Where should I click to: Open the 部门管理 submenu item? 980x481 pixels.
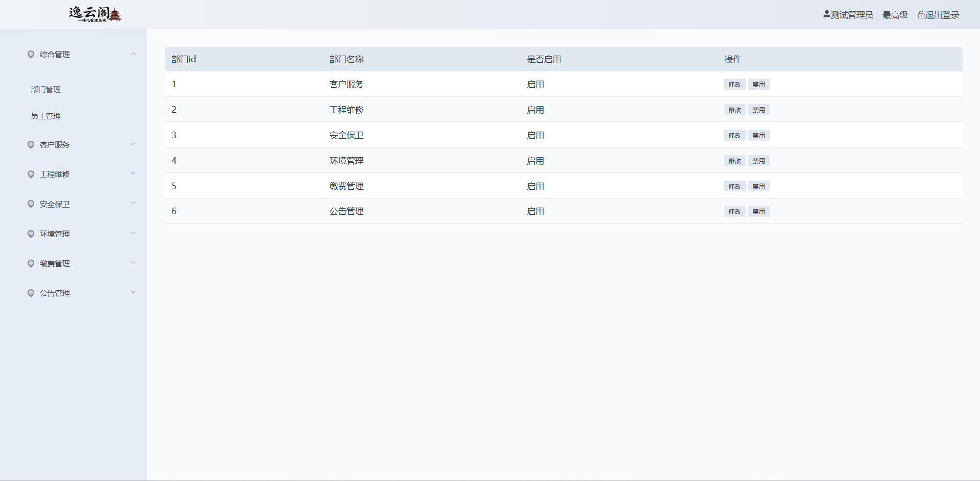point(46,90)
